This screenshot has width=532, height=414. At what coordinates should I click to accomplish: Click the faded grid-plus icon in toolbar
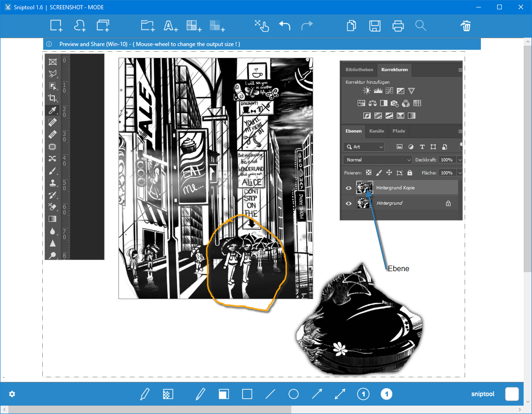(x=217, y=26)
